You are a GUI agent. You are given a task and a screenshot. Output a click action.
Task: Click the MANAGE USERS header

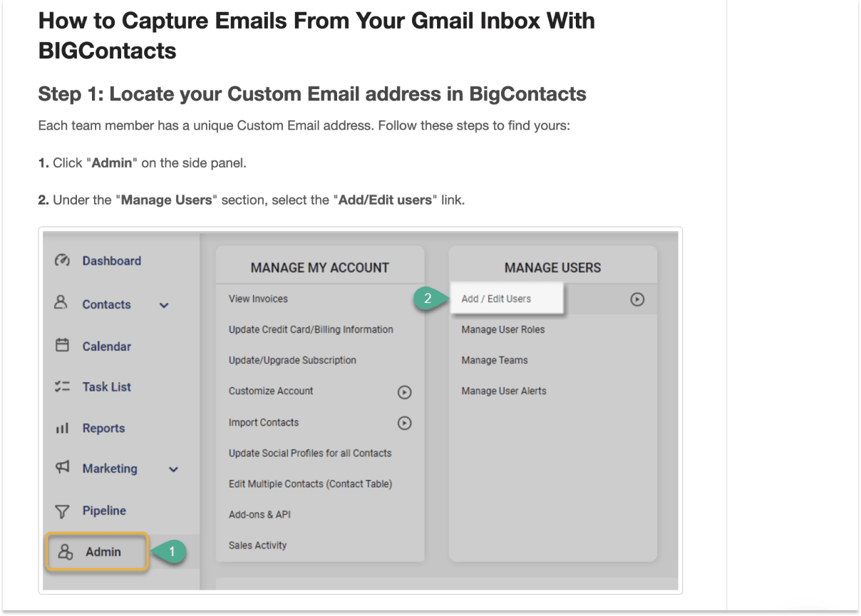[552, 268]
